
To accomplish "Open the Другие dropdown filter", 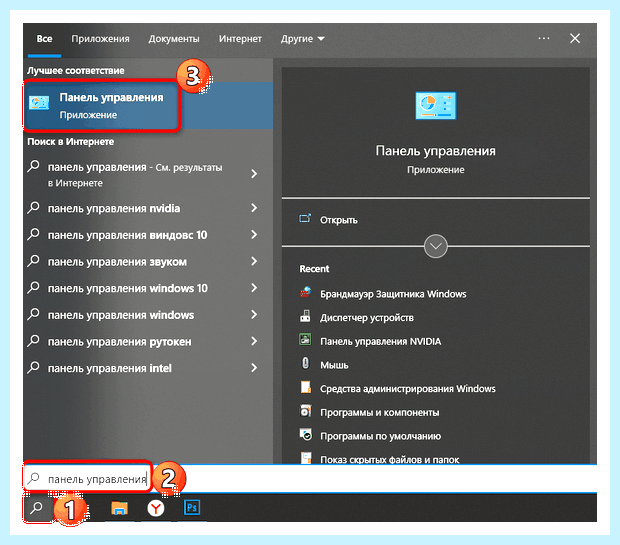I will point(302,39).
